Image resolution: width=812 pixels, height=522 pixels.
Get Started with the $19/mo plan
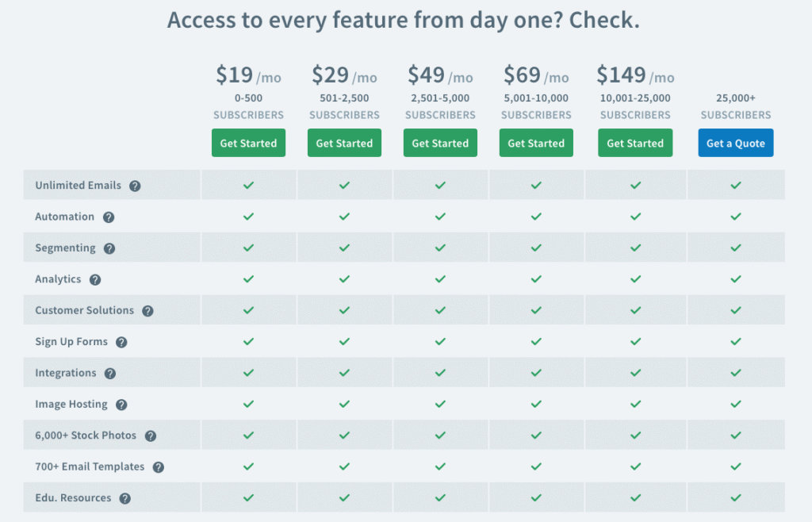tap(248, 144)
